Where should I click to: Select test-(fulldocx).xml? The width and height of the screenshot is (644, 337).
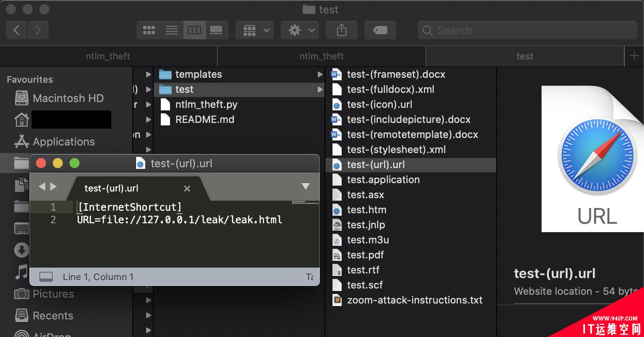tap(410, 89)
